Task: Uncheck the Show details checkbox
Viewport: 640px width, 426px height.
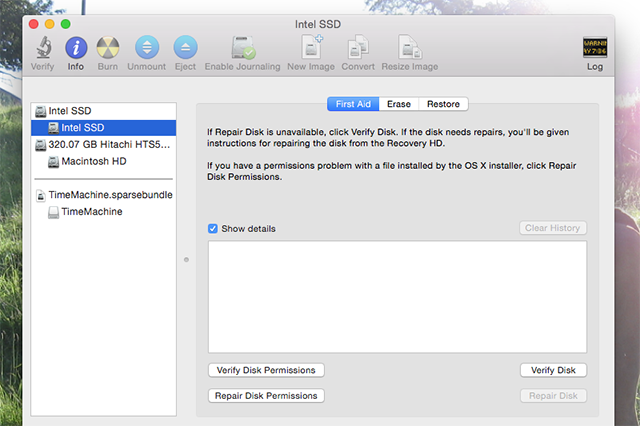Action: [x=213, y=229]
